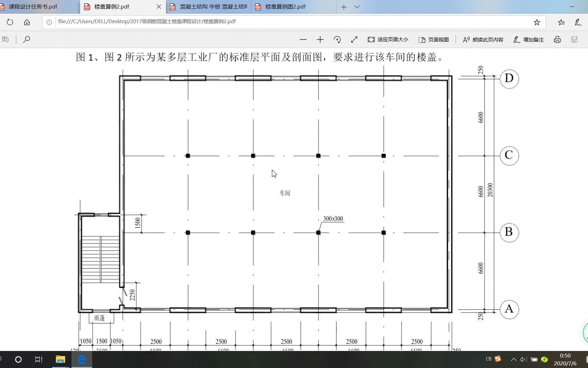Open the Sogou input method tray icon

[498, 359]
